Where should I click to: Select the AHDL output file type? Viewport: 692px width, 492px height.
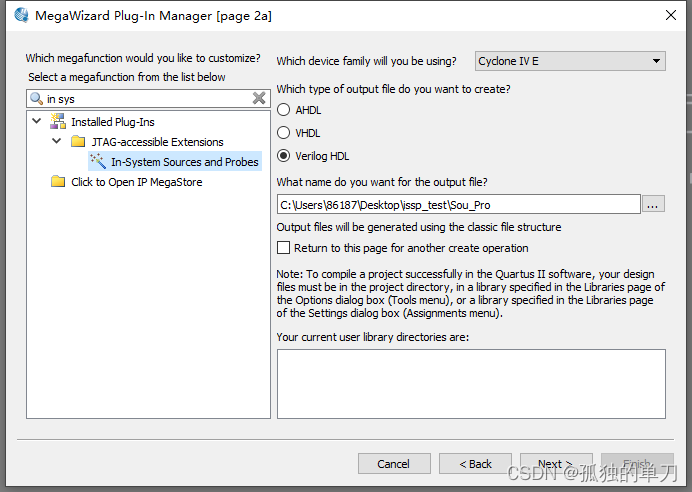coord(283,110)
